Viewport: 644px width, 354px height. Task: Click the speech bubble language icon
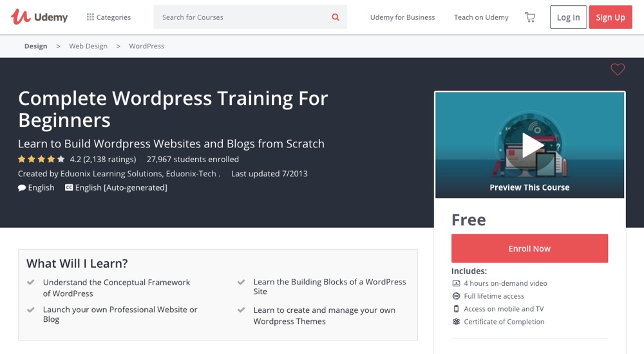22,188
